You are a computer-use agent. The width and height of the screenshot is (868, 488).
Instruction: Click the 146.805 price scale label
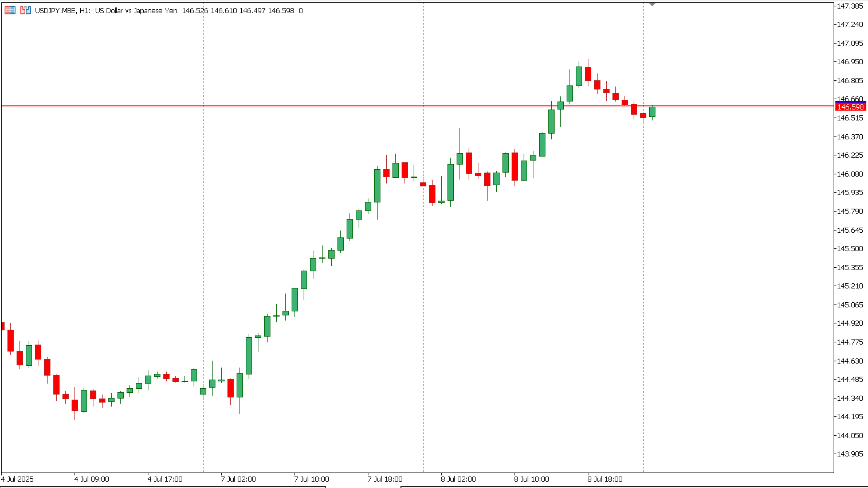click(x=850, y=81)
